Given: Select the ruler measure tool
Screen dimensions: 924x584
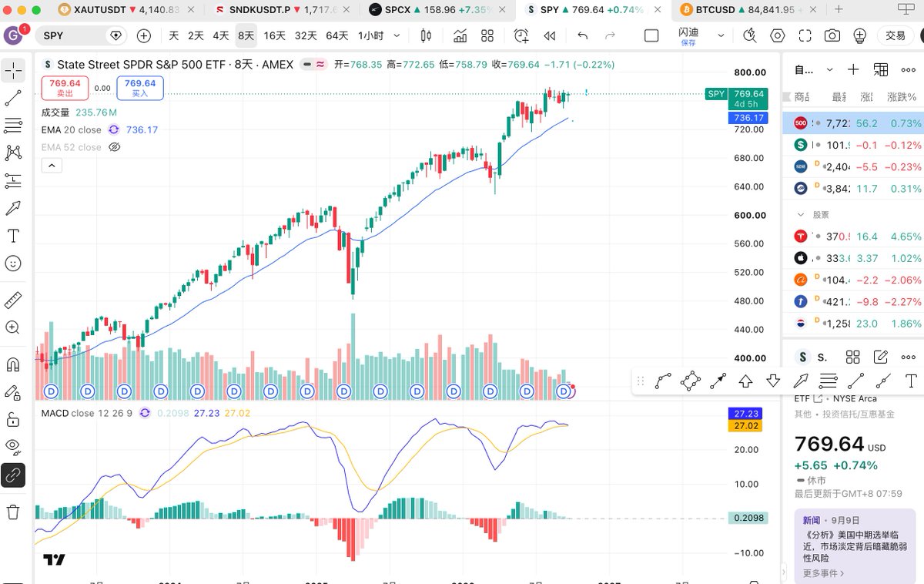Looking at the screenshot, I should (13, 300).
